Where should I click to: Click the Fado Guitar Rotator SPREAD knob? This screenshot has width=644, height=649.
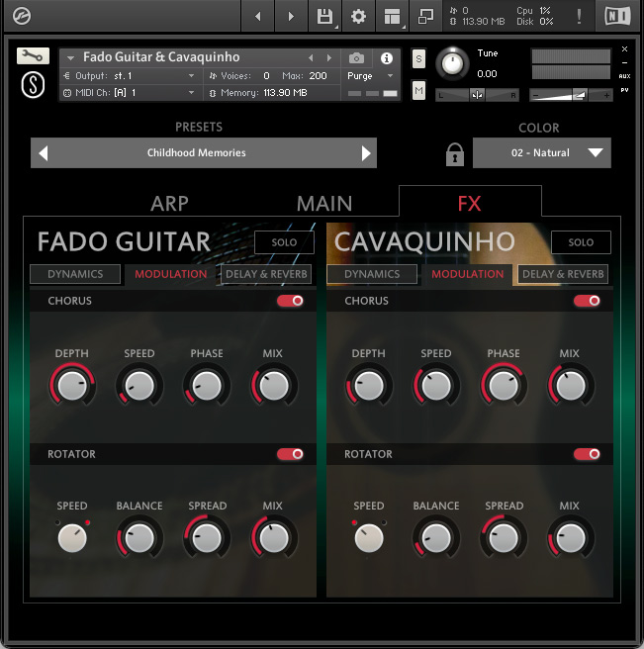point(207,537)
